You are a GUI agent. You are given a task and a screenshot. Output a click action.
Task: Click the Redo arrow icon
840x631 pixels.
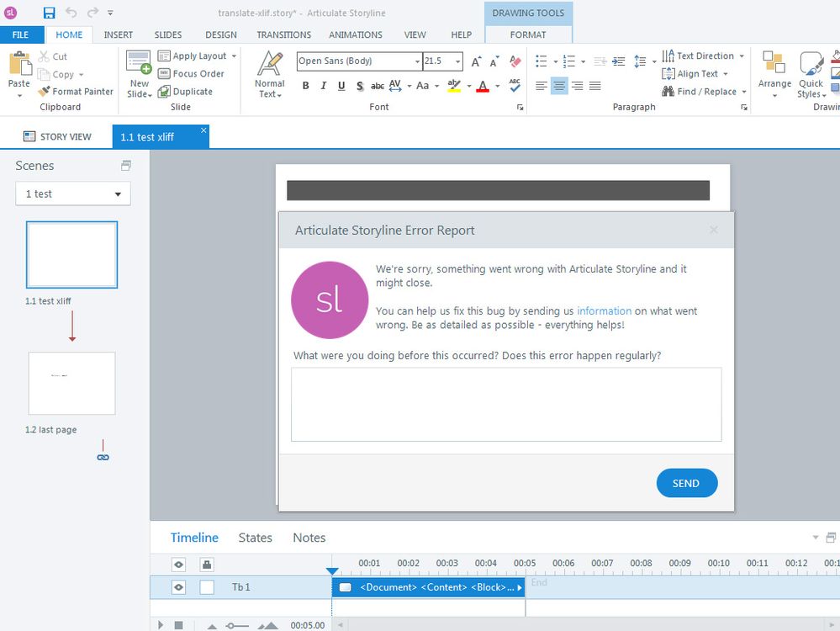click(x=92, y=13)
